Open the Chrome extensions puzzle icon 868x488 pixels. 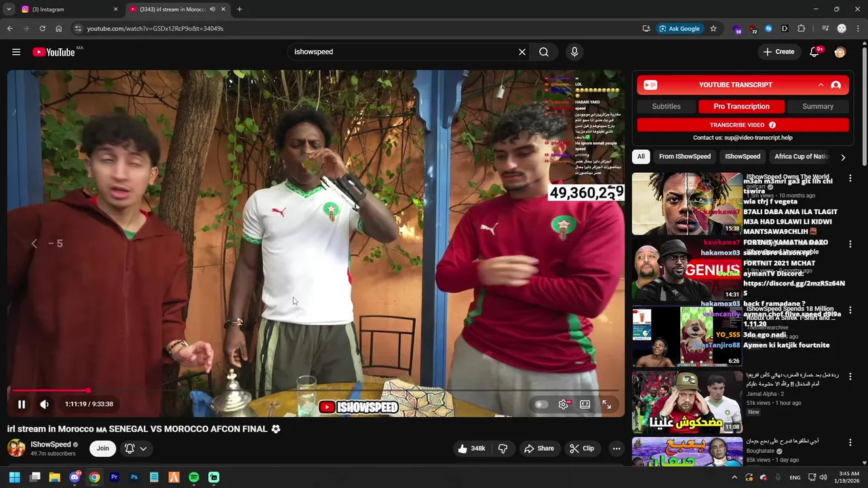click(801, 28)
